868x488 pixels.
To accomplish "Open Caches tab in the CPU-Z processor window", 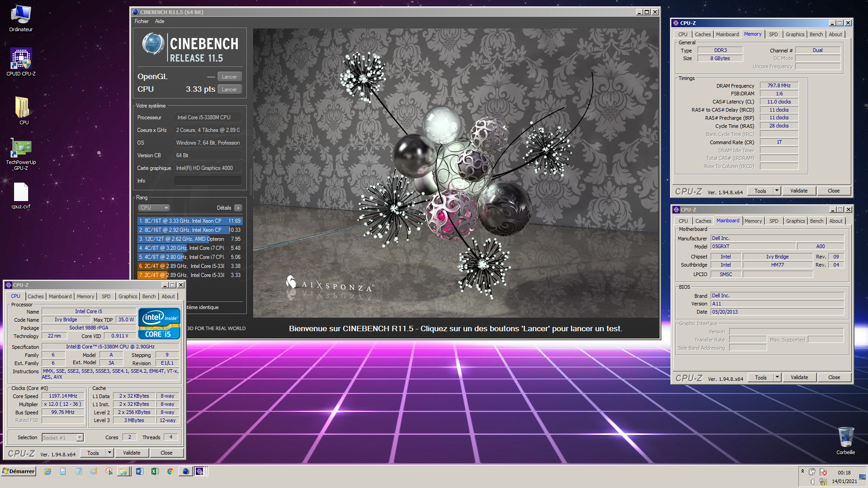I will pos(36,296).
